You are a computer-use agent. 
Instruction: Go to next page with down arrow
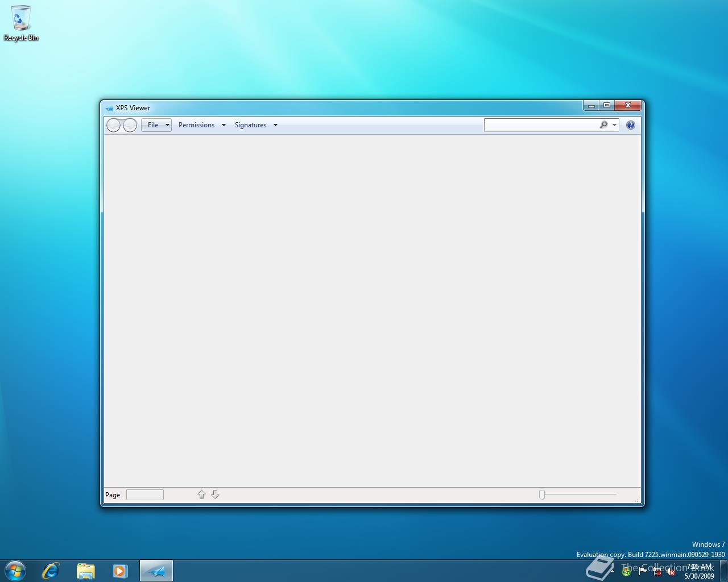215,494
